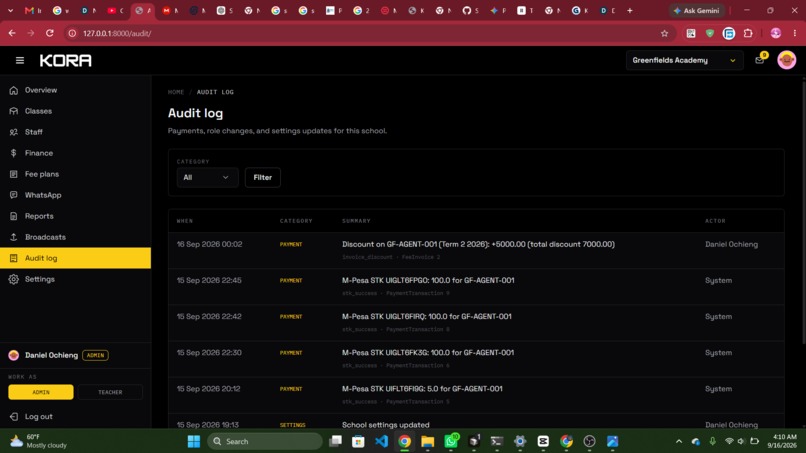Navigate to Fee plans
This screenshot has width=806, height=453.
coord(42,174)
